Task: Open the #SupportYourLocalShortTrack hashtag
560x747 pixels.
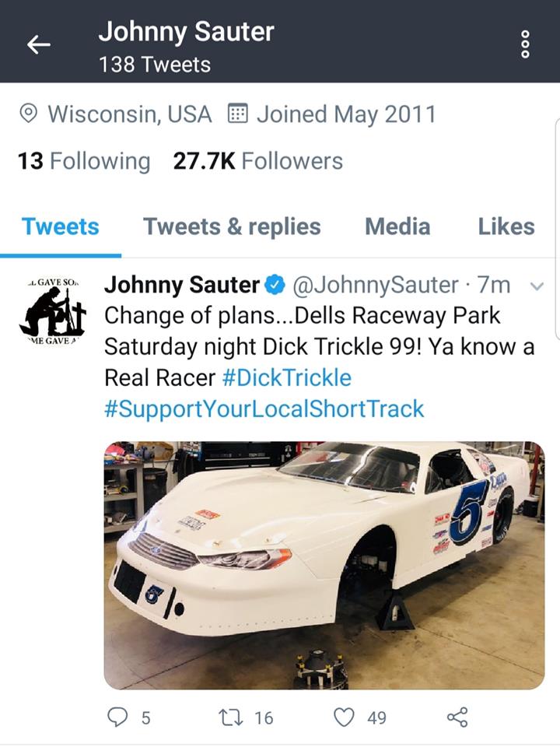Action: (x=264, y=409)
